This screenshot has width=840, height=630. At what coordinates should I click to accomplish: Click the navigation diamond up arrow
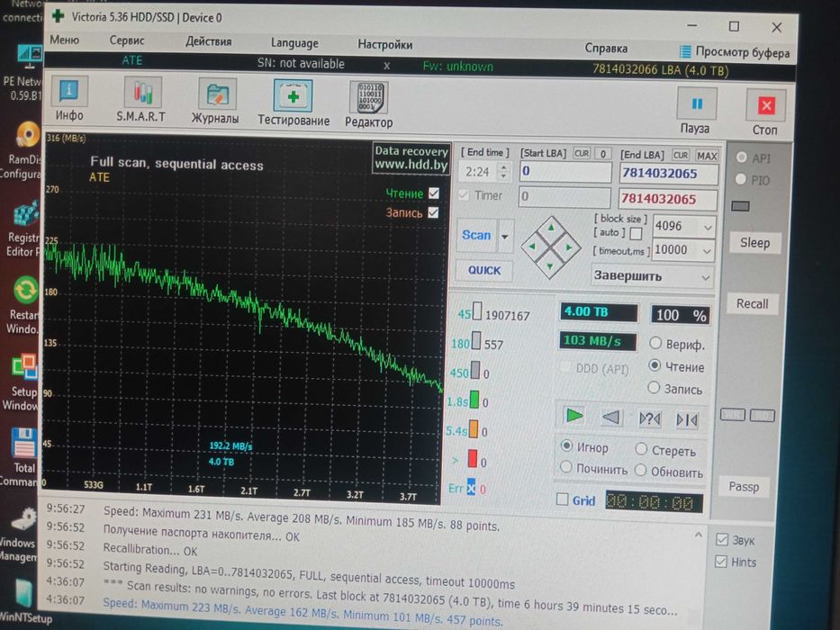(x=551, y=228)
